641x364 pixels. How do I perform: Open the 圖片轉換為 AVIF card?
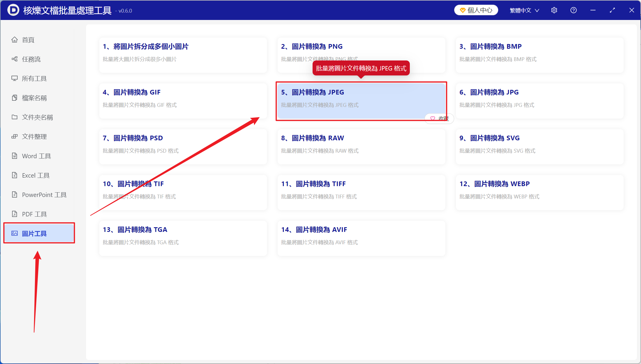361,238
